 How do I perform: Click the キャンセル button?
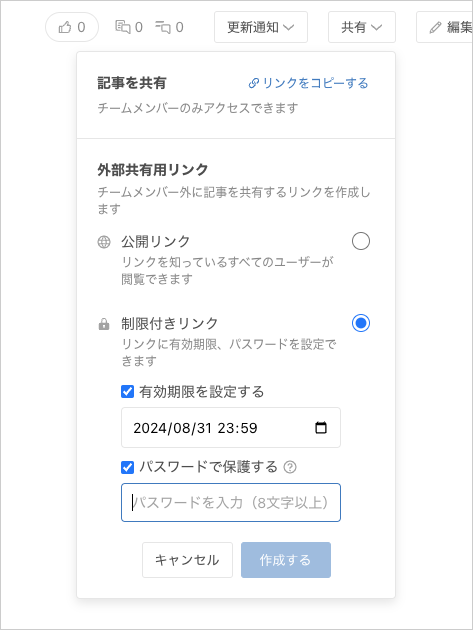pyautogui.click(x=187, y=560)
